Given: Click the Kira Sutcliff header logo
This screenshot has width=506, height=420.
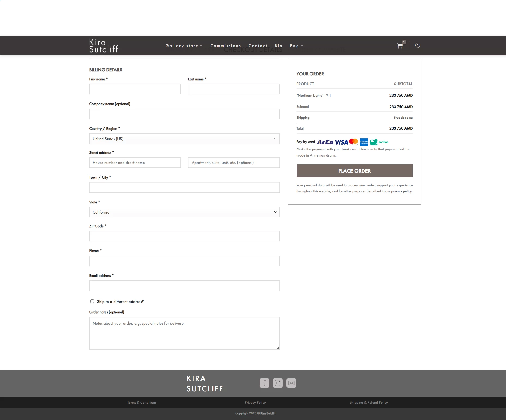Looking at the screenshot, I should click(x=103, y=46).
